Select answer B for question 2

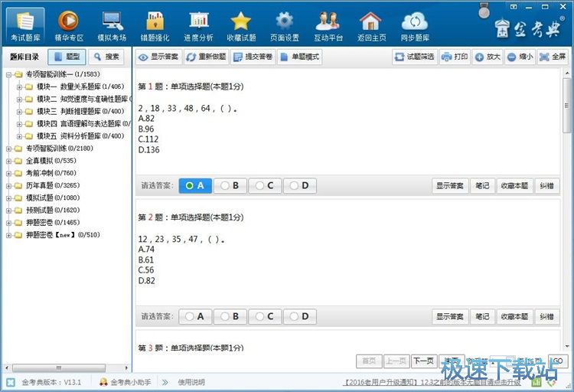230,316
